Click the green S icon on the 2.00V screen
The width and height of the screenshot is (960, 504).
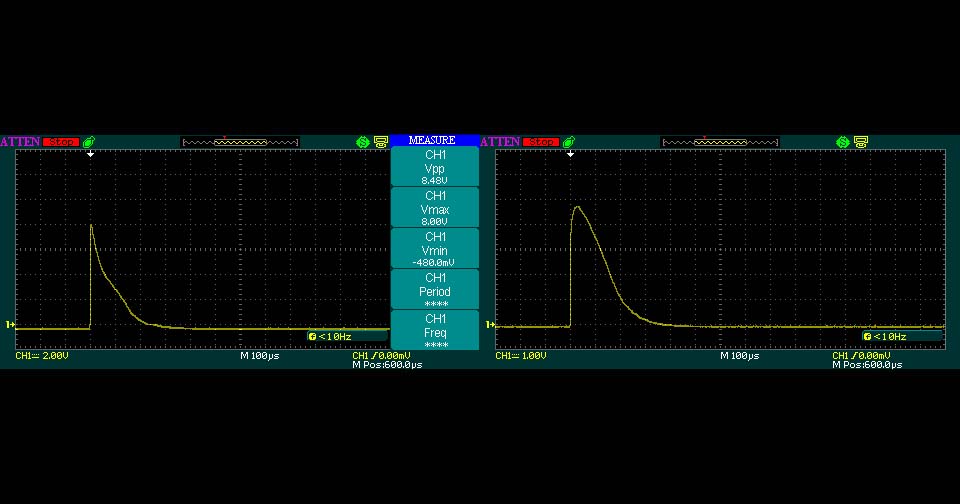(x=362, y=142)
